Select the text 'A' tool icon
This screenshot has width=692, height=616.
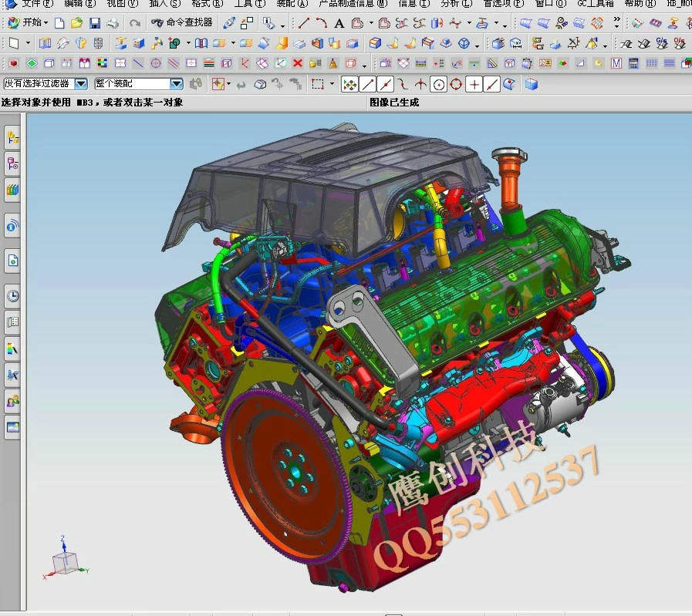tap(339, 23)
